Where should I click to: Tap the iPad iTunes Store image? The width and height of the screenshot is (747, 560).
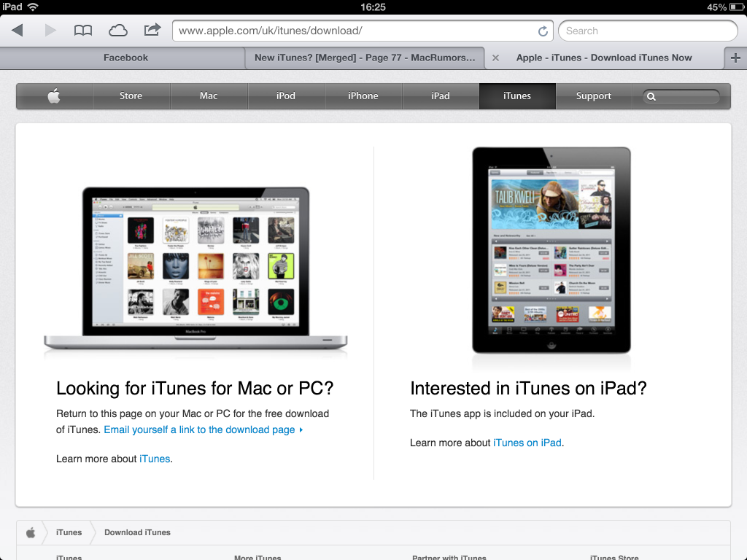pyautogui.click(x=551, y=251)
